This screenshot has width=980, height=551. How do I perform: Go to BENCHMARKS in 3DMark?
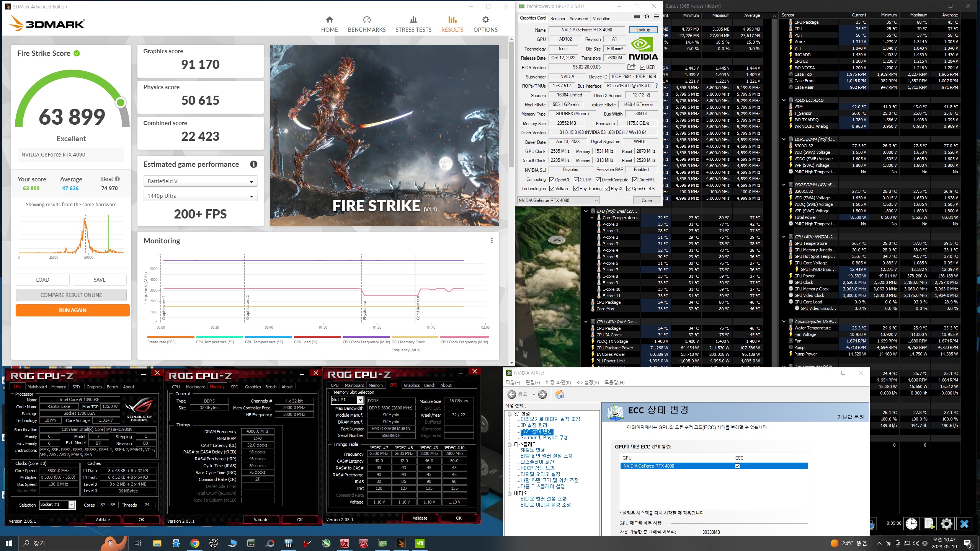[x=366, y=24]
